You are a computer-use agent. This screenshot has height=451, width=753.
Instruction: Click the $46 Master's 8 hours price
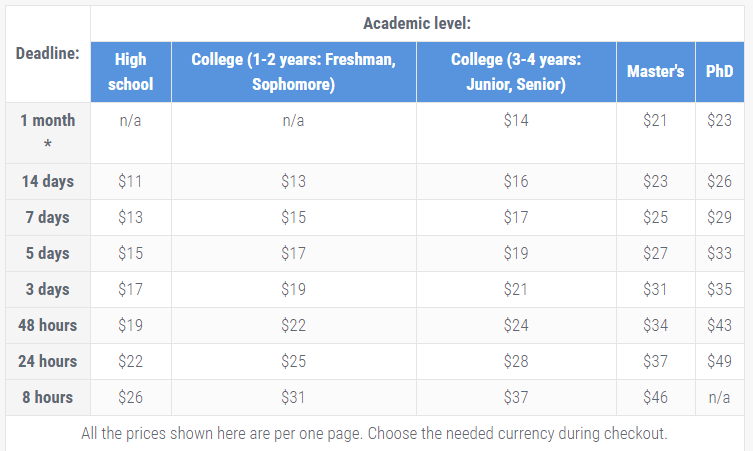click(656, 397)
